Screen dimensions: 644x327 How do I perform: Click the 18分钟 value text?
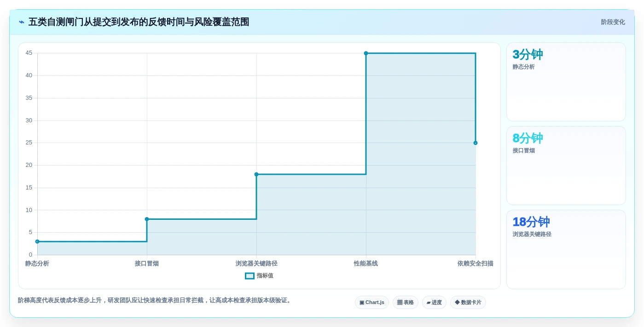point(531,222)
